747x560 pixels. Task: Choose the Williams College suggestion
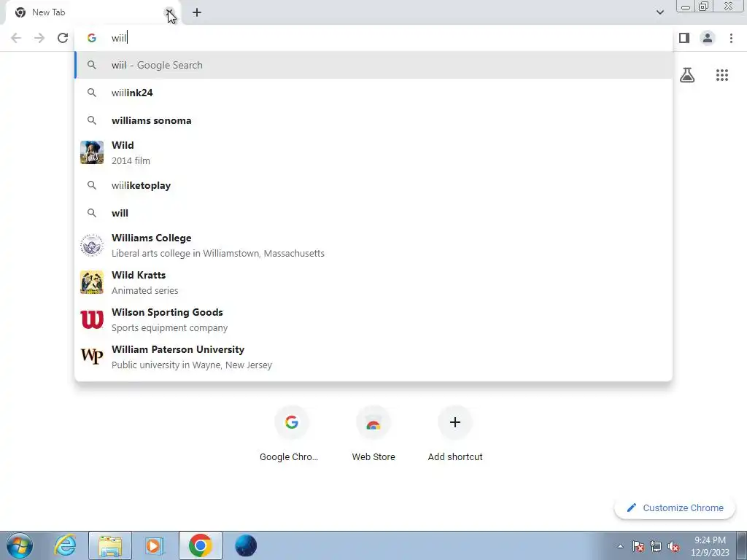click(373, 245)
